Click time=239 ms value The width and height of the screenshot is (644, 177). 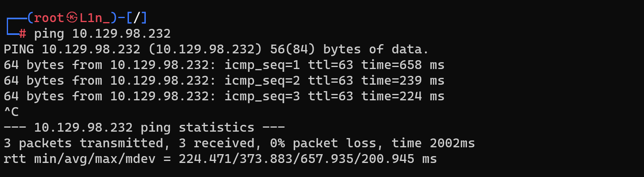click(x=403, y=81)
